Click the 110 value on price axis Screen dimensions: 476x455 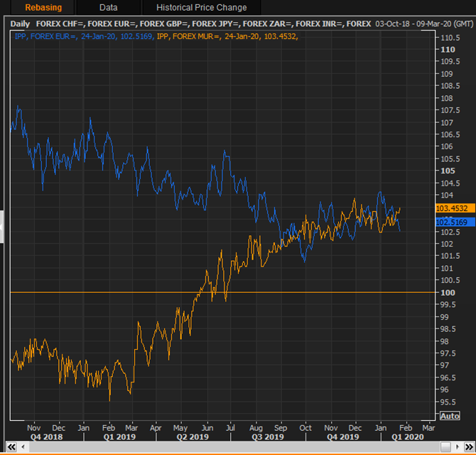448,49
